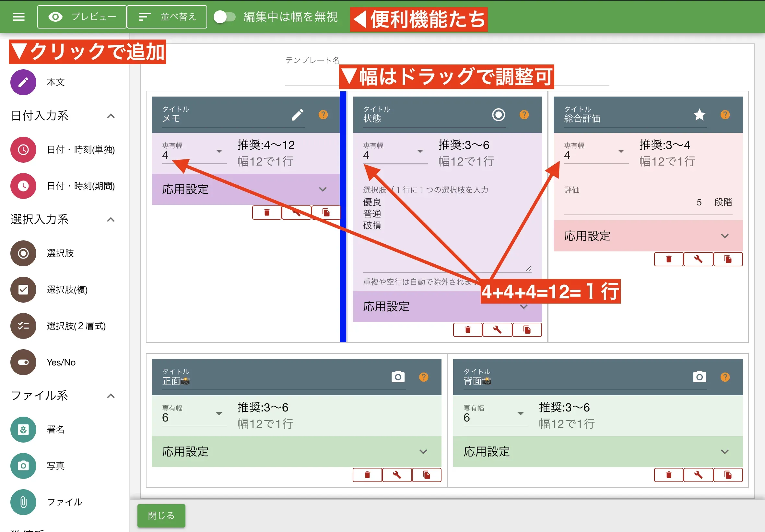Screen dimensions: 765x532
Task: Click the help icon on 状態 card
Action: [x=524, y=115]
